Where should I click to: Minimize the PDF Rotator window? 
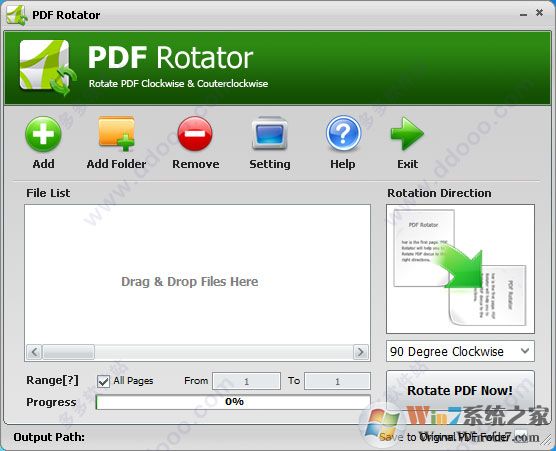(x=523, y=14)
